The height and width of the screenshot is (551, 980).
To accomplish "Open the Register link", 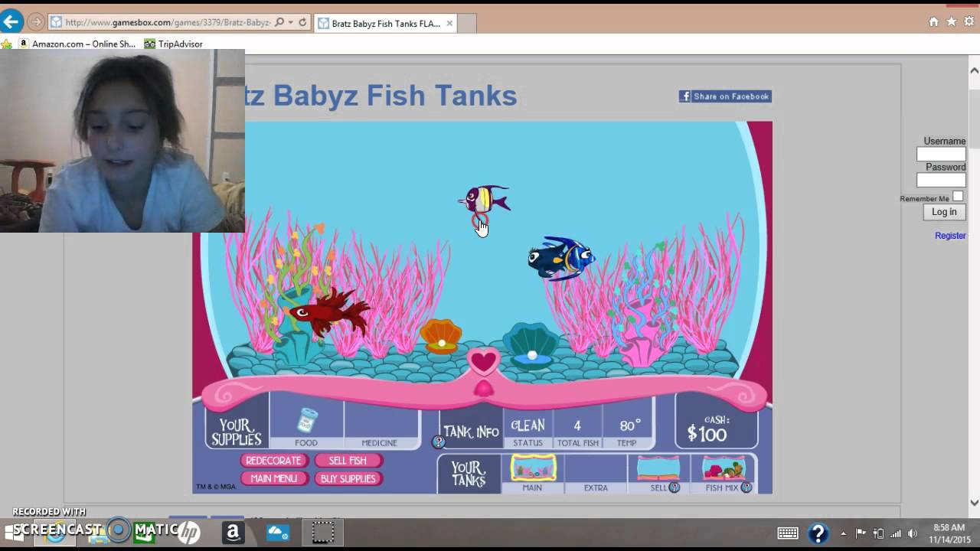I will tap(950, 236).
